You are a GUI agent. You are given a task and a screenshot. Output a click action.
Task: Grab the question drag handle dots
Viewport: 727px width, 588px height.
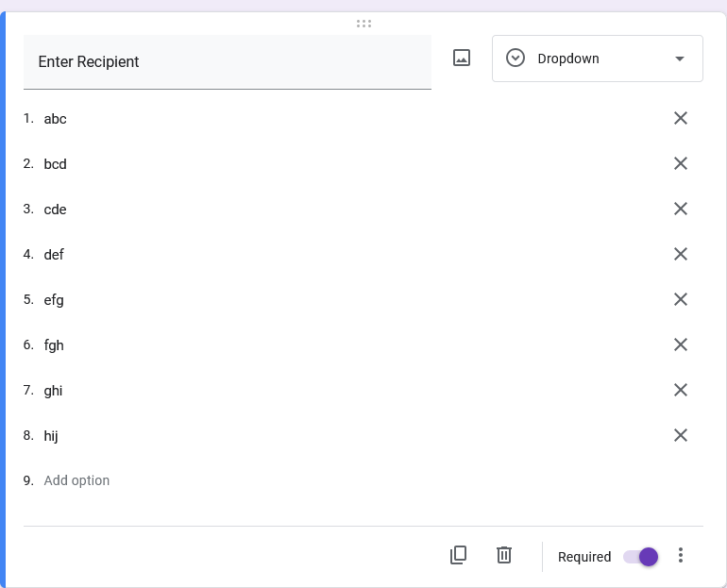coord(363,24)
